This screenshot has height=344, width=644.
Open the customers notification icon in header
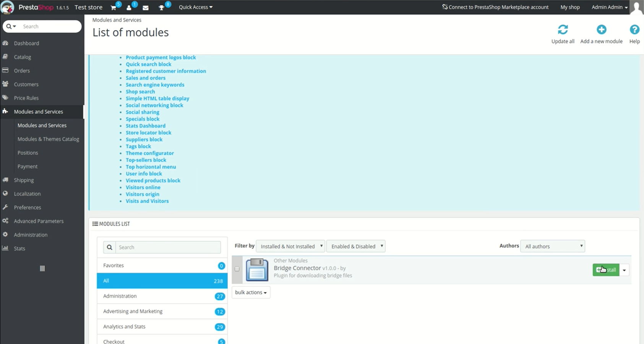click(x=129, y=8)
